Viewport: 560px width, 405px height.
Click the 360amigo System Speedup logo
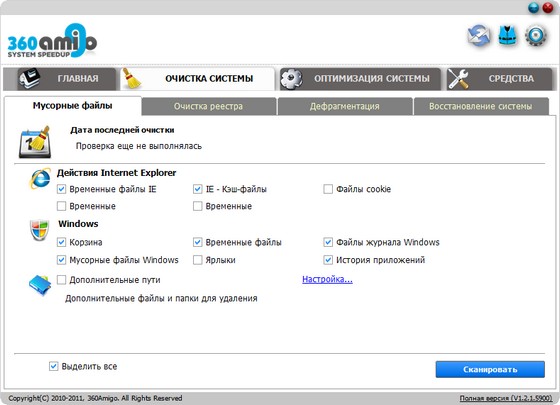pos(52,41)
